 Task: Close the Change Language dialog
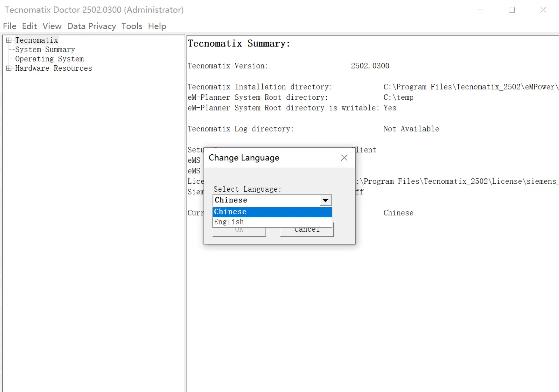344,158
